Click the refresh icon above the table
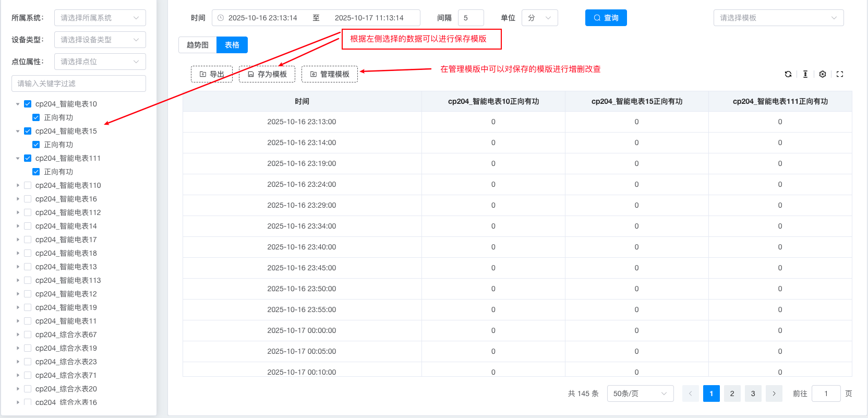 [x=788, y=74]
